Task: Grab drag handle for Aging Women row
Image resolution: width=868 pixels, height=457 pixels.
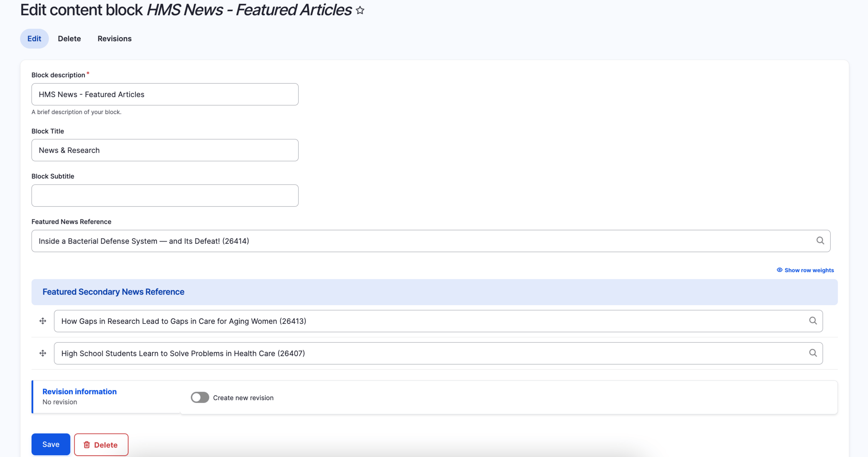Action: (x=43, y=321)
